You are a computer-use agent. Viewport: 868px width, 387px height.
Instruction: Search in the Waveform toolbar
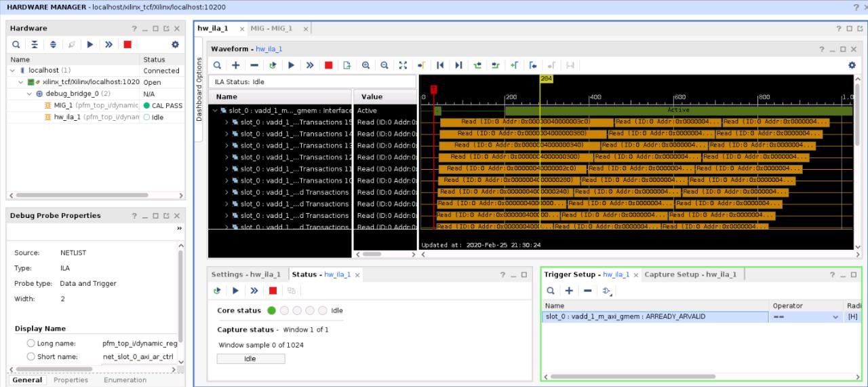point(218,65)
